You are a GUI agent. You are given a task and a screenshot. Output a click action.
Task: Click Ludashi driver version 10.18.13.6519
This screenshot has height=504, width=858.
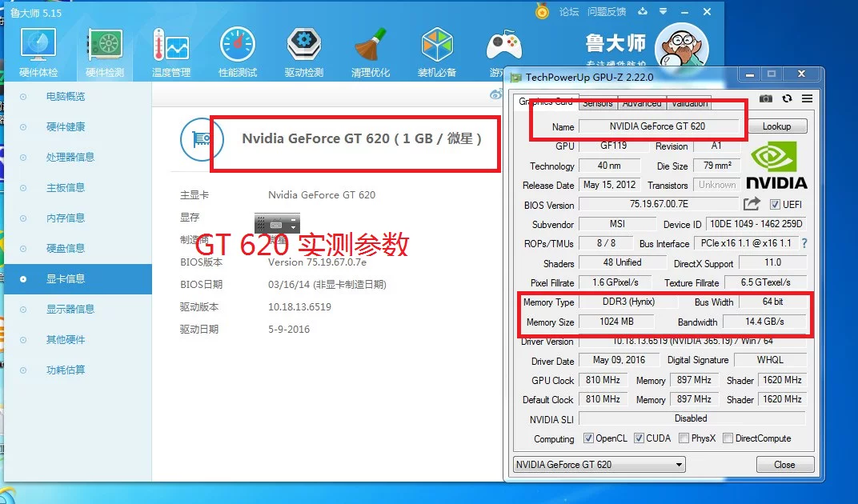click(299, 307)
